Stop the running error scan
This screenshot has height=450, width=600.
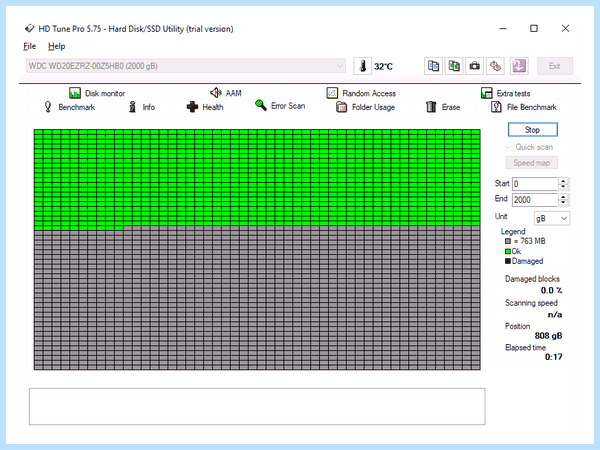click(x=532, y=130)
